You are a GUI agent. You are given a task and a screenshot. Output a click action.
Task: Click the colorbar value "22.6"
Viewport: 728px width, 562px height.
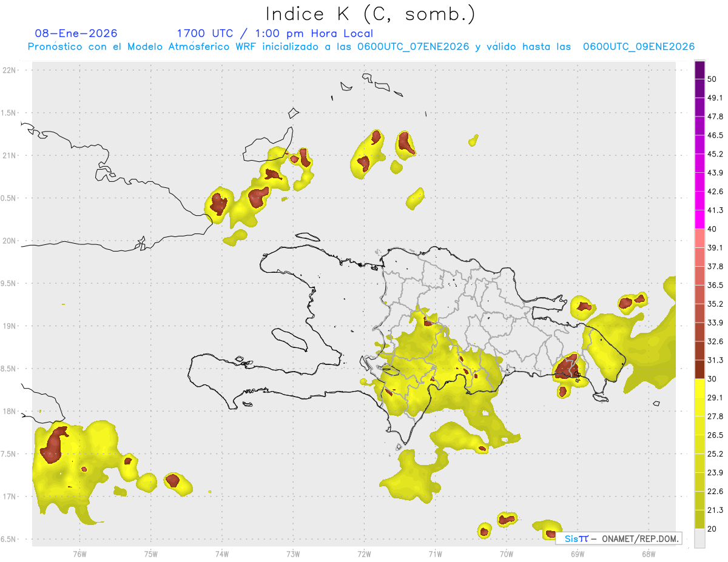[x=715, y=492]
